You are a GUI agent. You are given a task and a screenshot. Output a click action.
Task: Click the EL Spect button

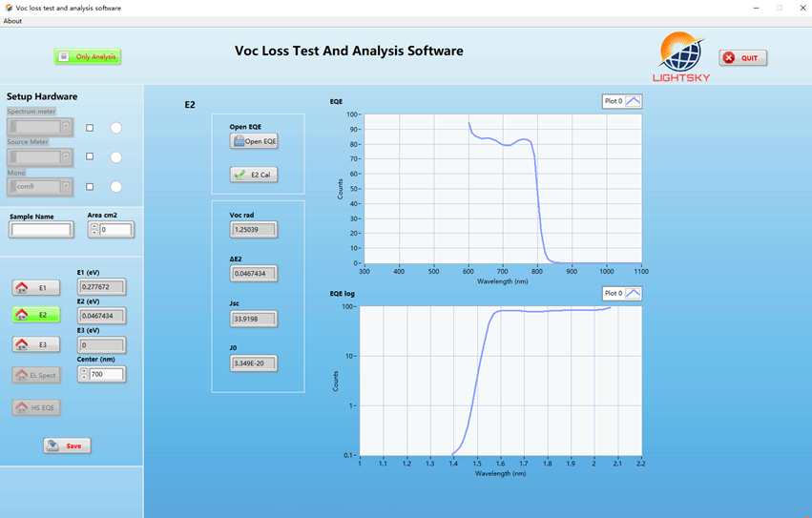tap(35, 375)
